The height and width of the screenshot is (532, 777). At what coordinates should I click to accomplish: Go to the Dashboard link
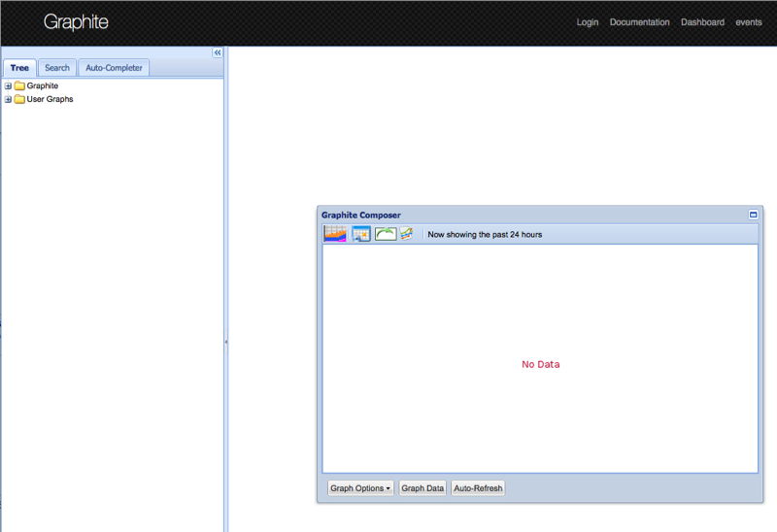coord(702,22)
